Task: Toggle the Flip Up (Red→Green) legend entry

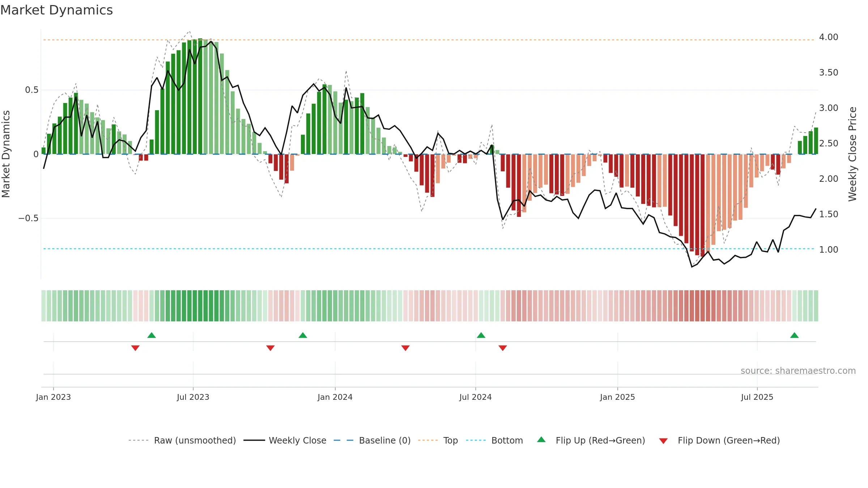Action: [591, 440]
